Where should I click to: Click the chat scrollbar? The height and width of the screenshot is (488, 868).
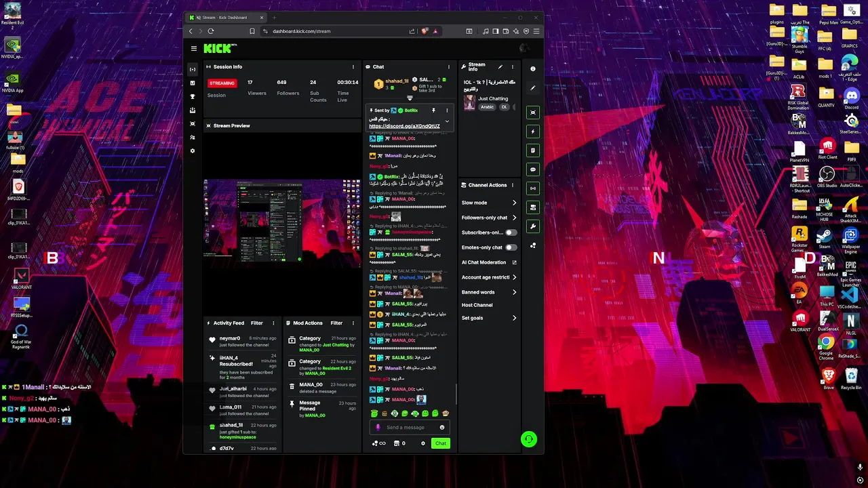pos(456,394)
